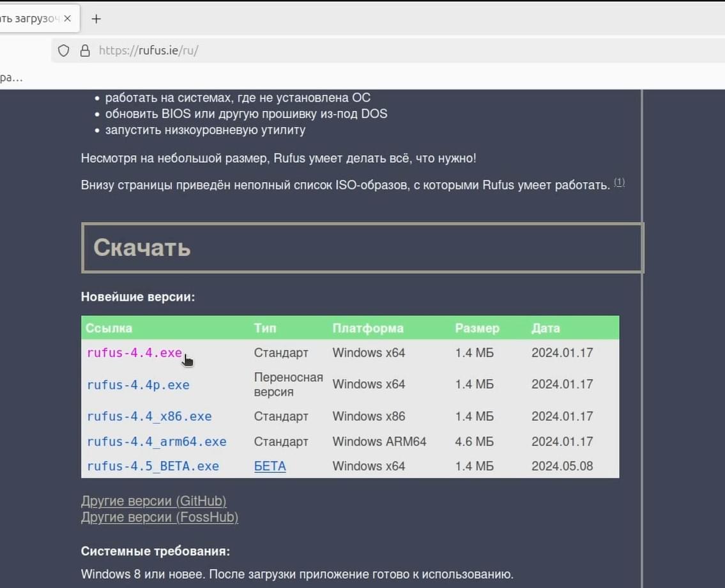This screenshot has height=588, width=725.
Task: Click the padlock site security icon
Action: [85, 50]
